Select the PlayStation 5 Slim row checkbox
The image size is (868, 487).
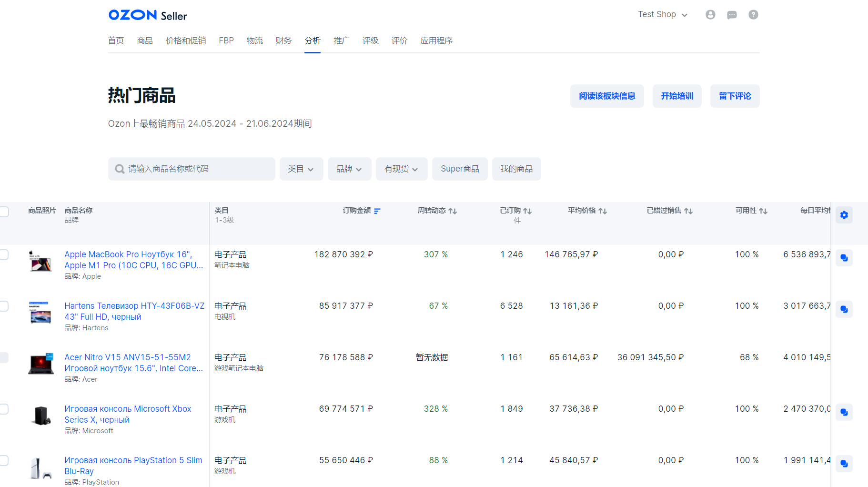[4, 460]
